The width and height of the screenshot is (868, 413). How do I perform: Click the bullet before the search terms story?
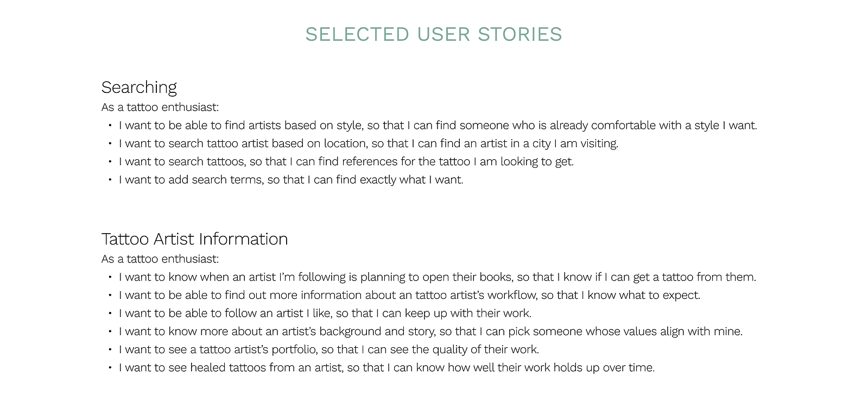(110, 180)
